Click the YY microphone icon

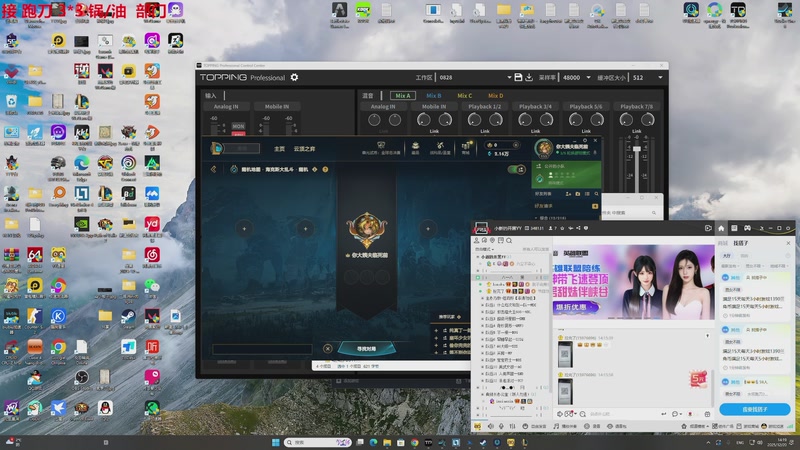pos(501,426)
